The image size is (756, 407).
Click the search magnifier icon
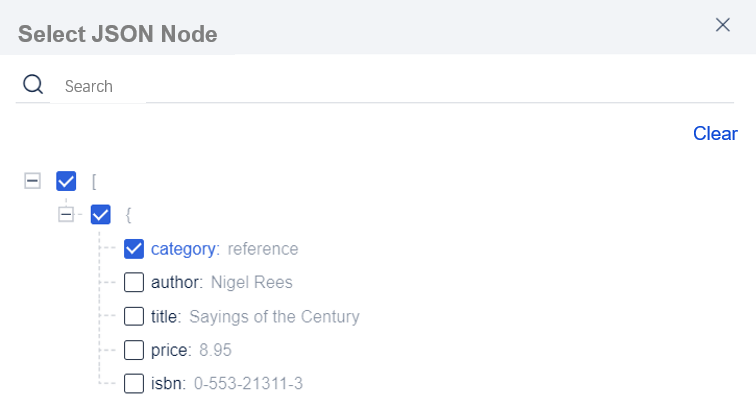(33, 85)
